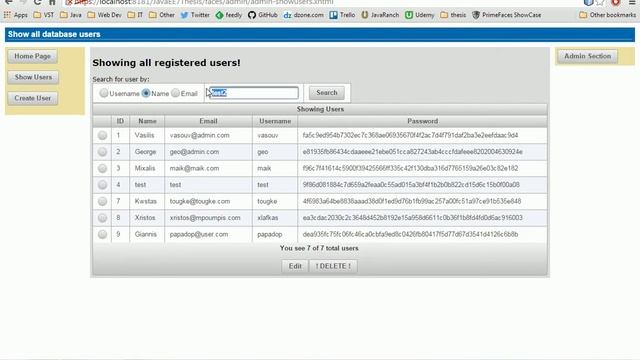Click the email papadop@user.com
640x360 pixels.
pos(199,234)
